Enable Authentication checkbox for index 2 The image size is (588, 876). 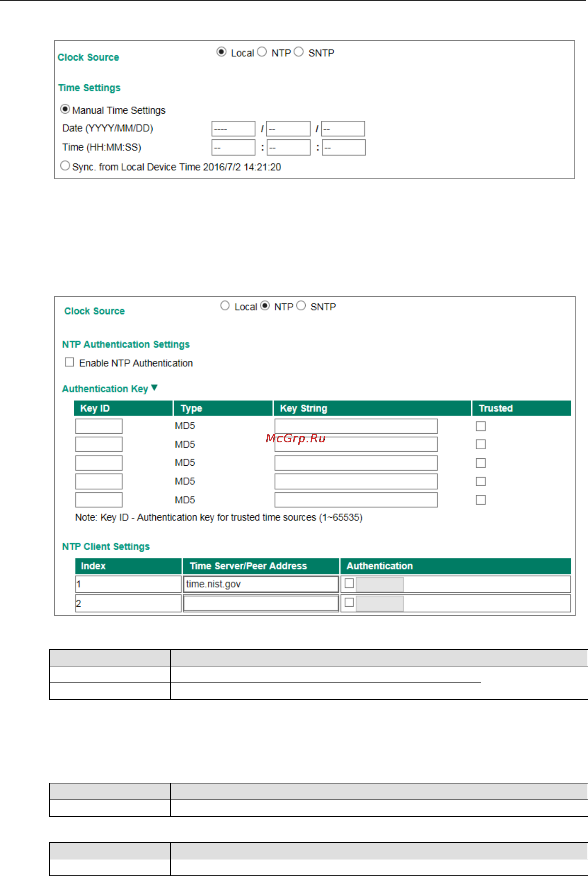click(x=349, y=602)
